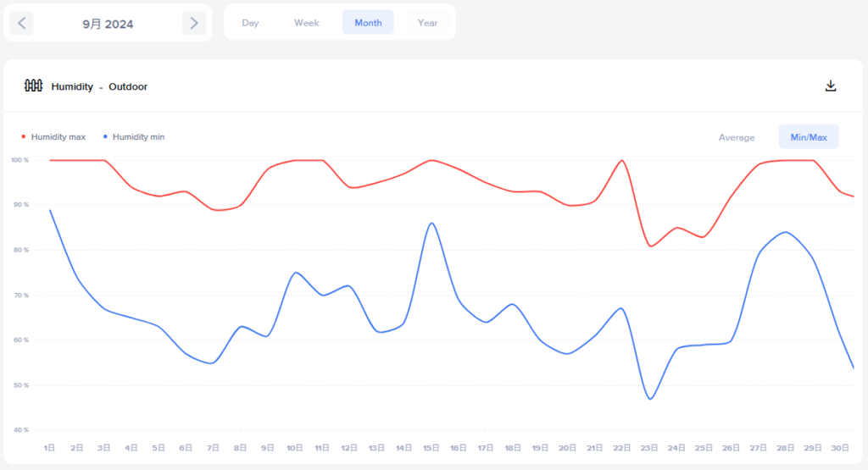This screenshot has width=868, height=470.
Task: Toggle the Humidity max legend series
Action: point(58,136)
